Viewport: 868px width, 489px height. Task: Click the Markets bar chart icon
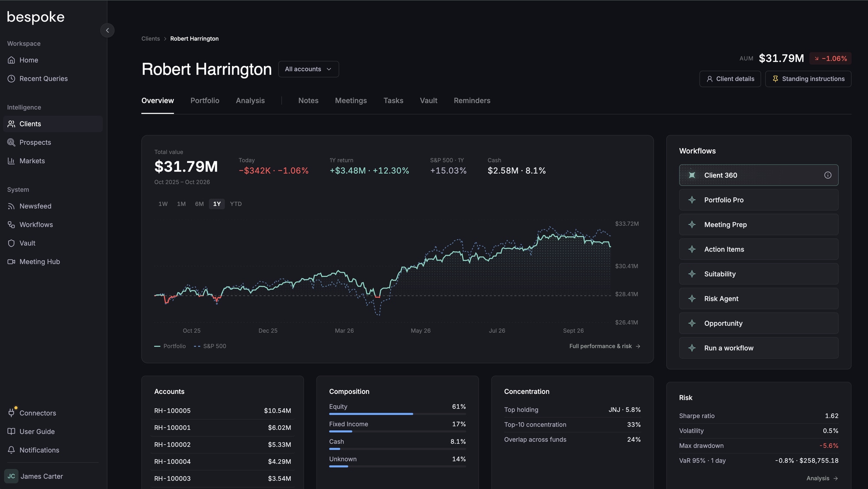pos(11,161)
